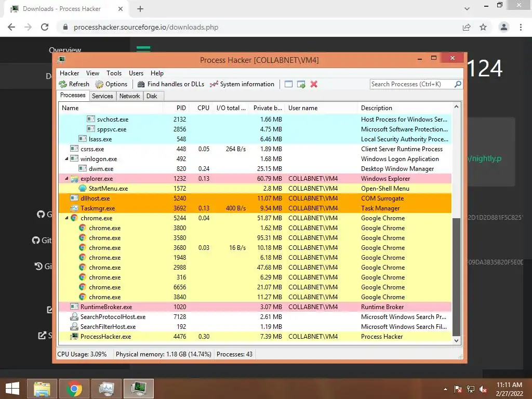Select chrome.exe row with PID 3680

tap(255, 248)
